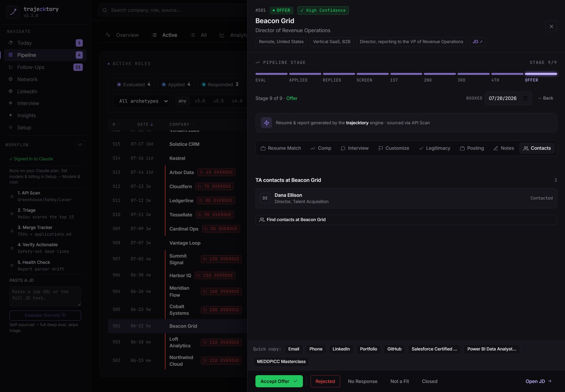Open the Posting tab

472,148
